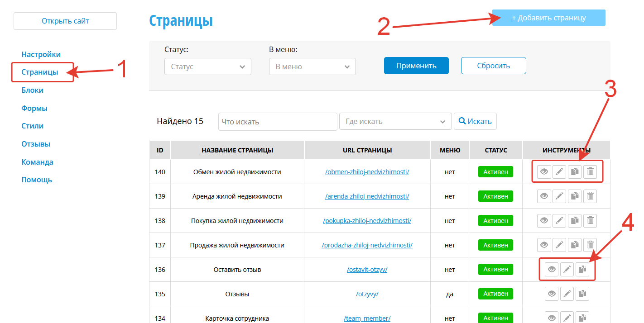Click the Добавить страницу button

[x=548, y=18]
